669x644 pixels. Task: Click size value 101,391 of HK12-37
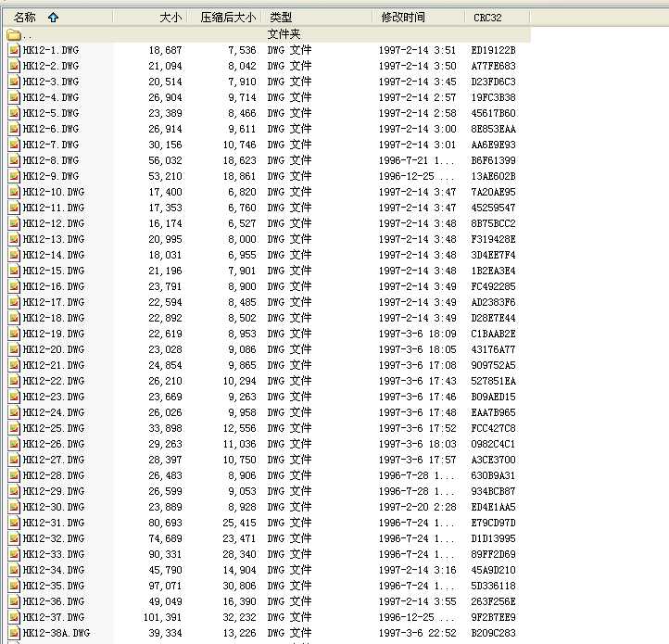pyautogui.click(x=162, y=617)
